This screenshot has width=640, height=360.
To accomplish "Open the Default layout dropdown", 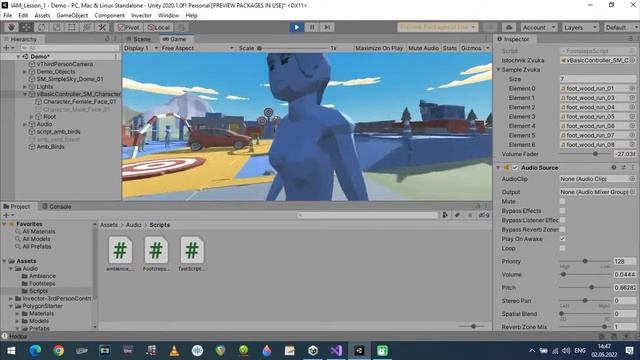I will [x=620, y=27].
